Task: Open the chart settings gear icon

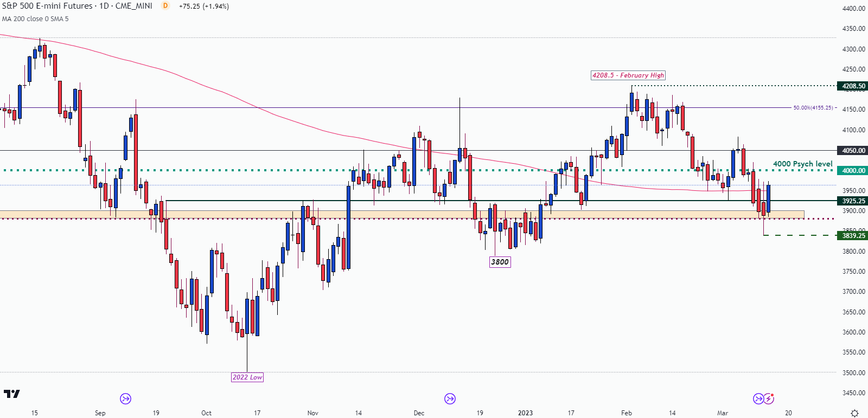Action: coord(854,413)
